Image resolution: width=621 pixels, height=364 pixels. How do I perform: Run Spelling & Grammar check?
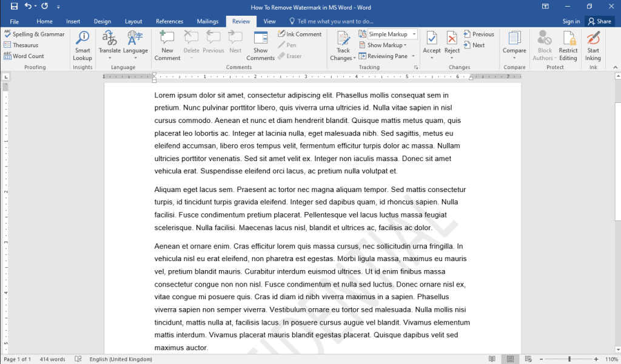tap(34, 34)
